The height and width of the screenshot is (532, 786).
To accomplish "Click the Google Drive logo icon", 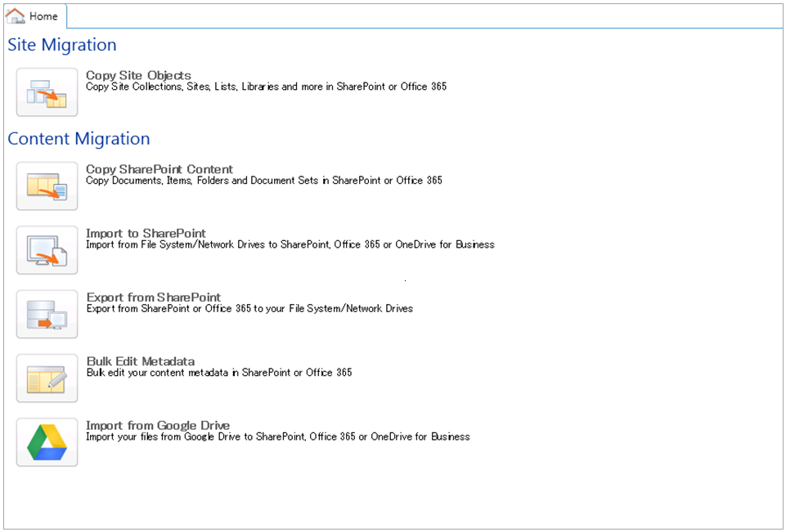I will tap(47, 442).
